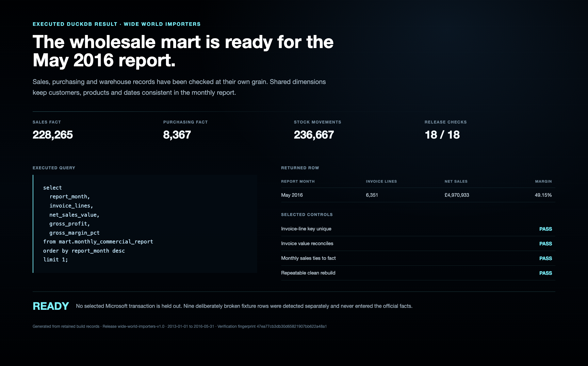Click the 'invoice_lines,' query line
The width and height of the screenshot is (588, 366).
(x=71, y=206)
